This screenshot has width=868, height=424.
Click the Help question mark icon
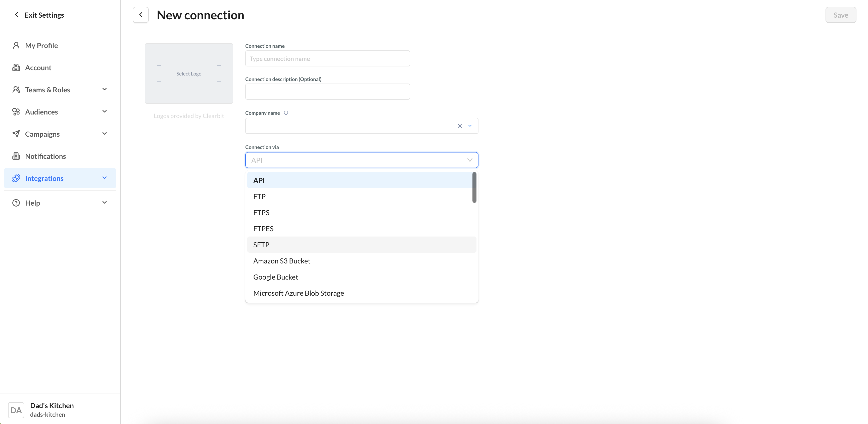point(16,203)
